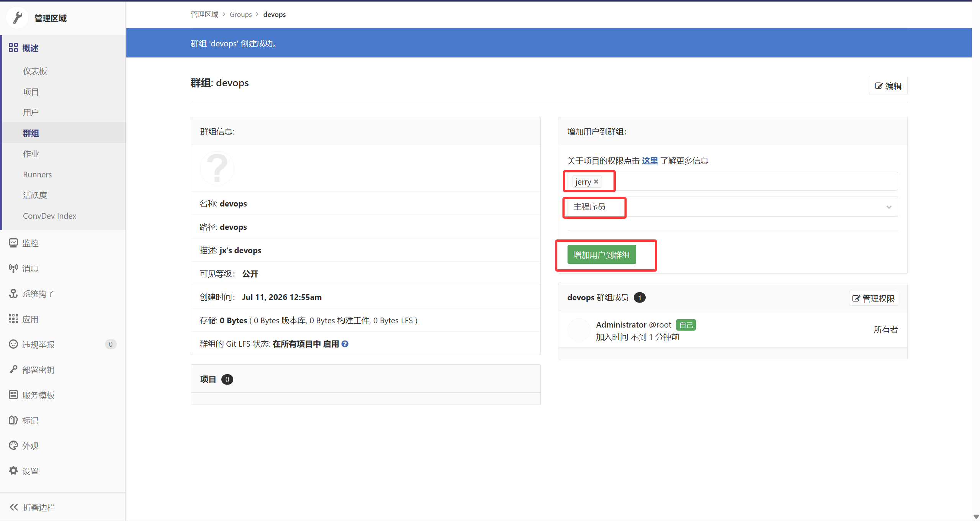Open 作业 in the sidebar
Screen dimensions: 980x521
(x=31, y=154)
